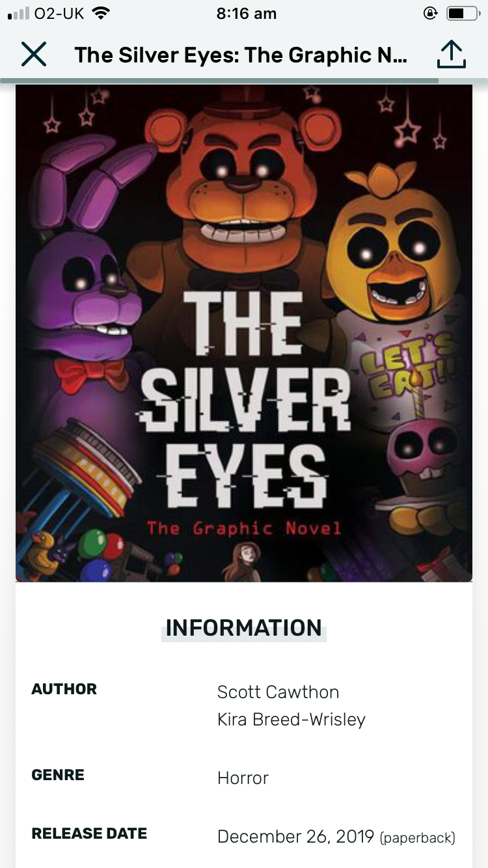
Task: Tap the share upload icon
Action: coord(451,55)
